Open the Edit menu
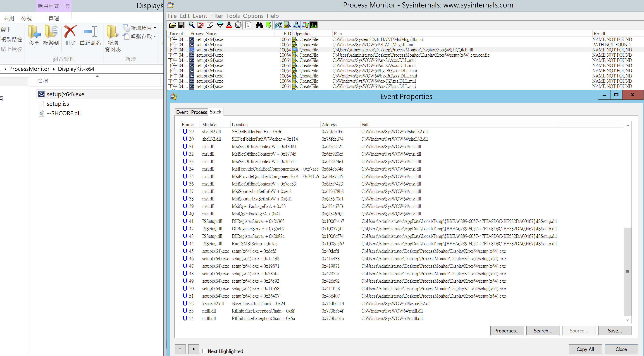The image size is (644, 356). point(185,16)
